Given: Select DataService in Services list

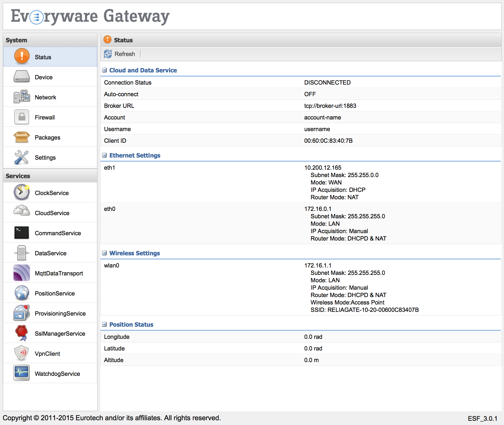Looking at the screenshot, I should click(x=50, y=253).
